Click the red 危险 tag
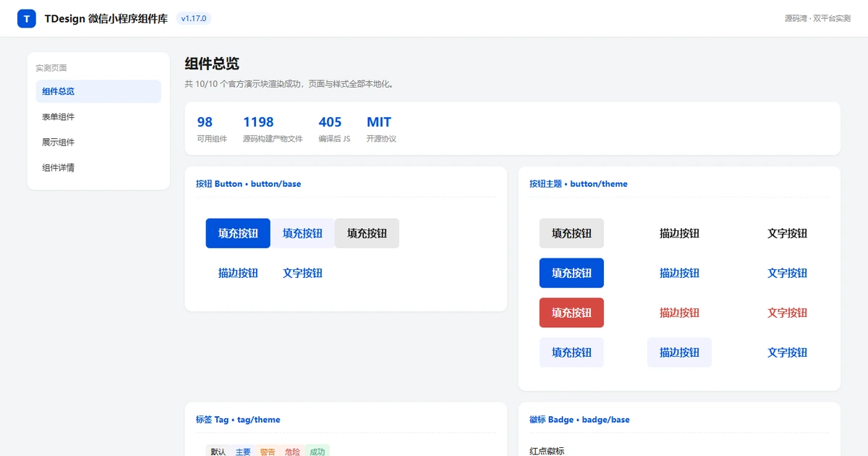The height and width of the screenshot is (456, 868). 292,451
